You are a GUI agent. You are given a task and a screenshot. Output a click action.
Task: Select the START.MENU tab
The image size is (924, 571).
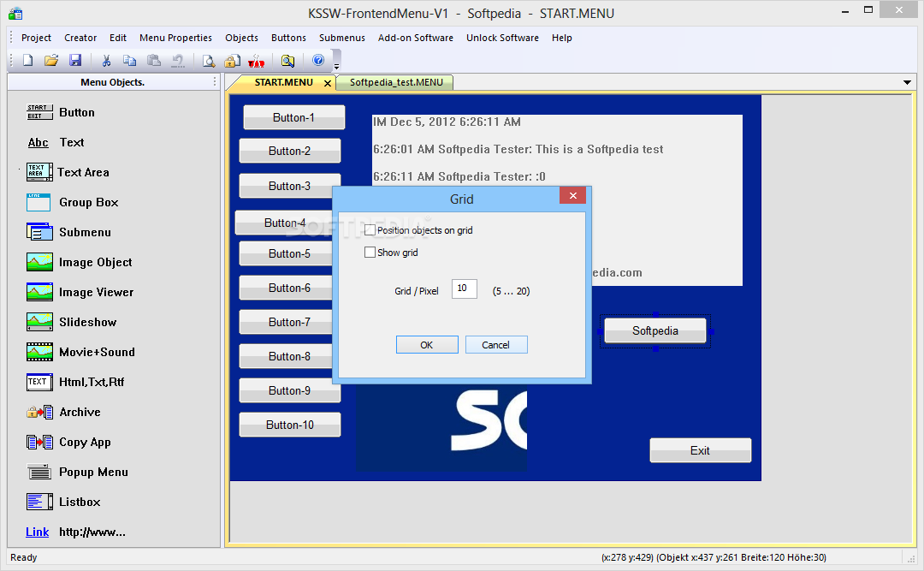[x=283, y=82]
